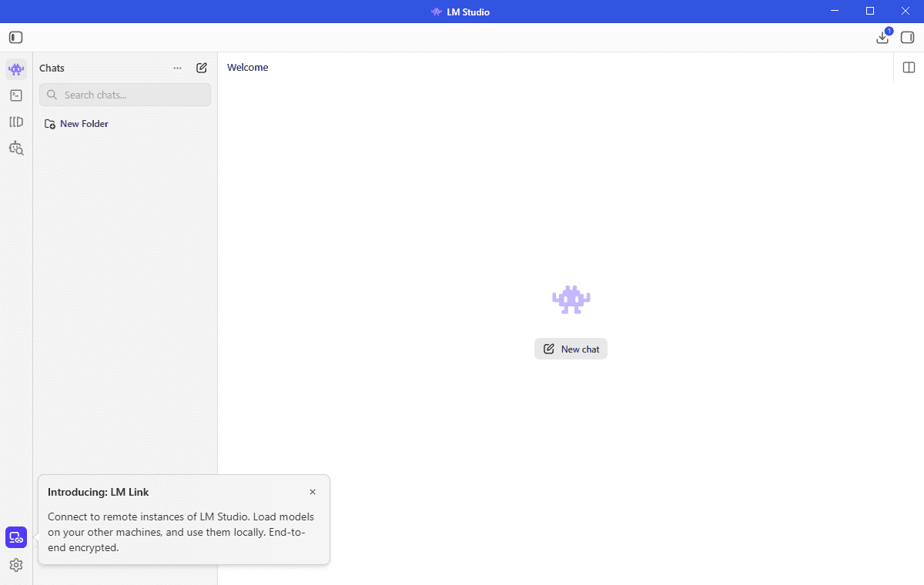Click the purple robot logo in center
The image size is (924, 585).
pyautogui.click(x=571, y=299)
